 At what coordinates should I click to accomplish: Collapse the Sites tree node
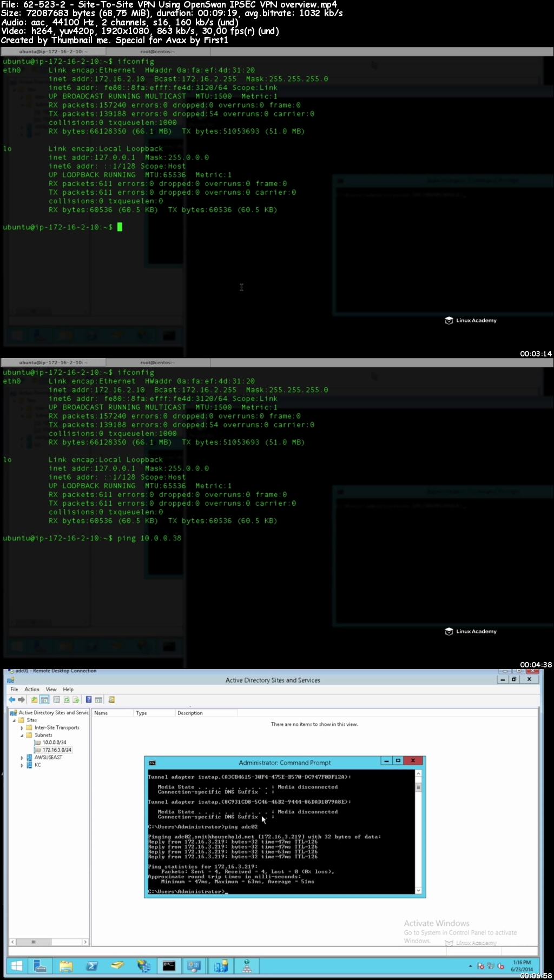pyautogui.click(x=14, y=720)
